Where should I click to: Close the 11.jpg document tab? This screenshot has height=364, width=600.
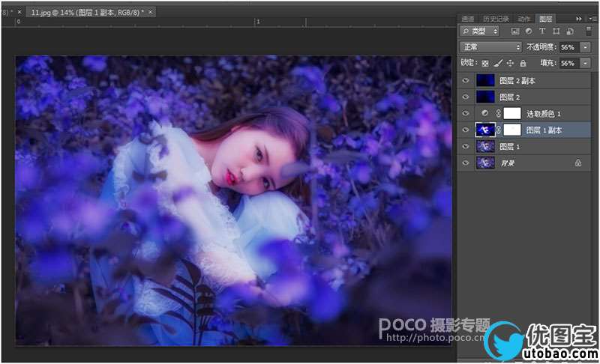point(151,12)
